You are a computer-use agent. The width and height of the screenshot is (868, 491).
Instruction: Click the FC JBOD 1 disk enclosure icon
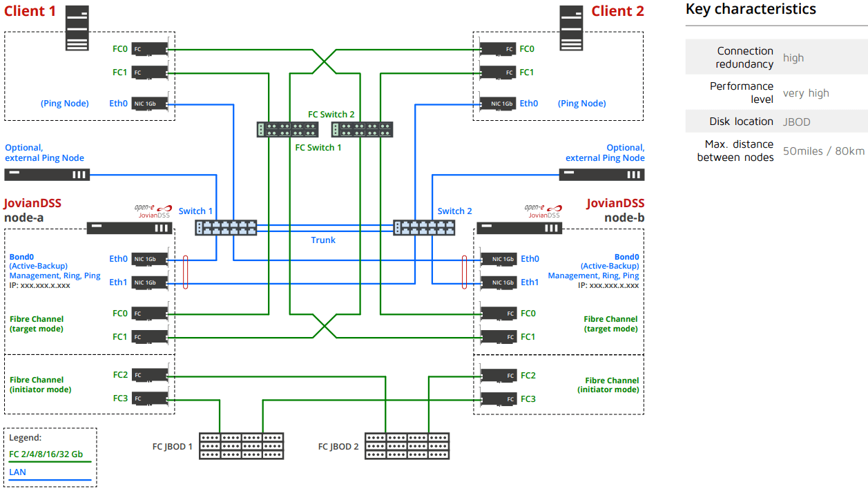click(242, 446)
